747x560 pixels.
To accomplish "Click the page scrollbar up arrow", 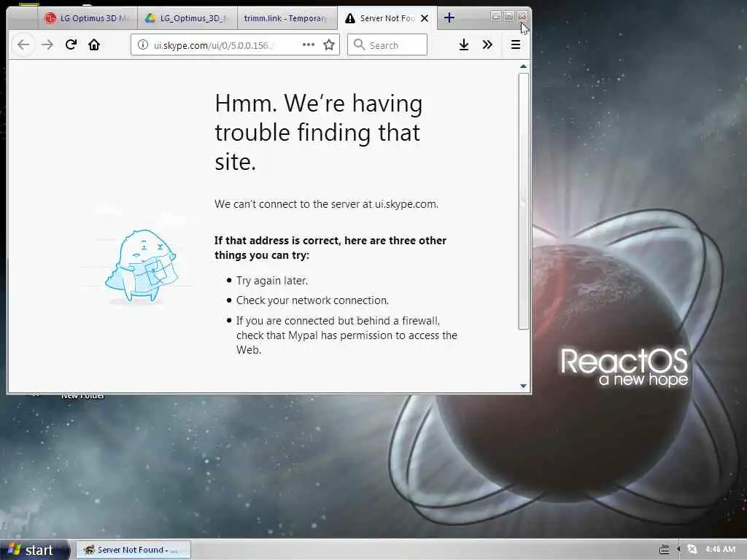I will coord(524,66).
